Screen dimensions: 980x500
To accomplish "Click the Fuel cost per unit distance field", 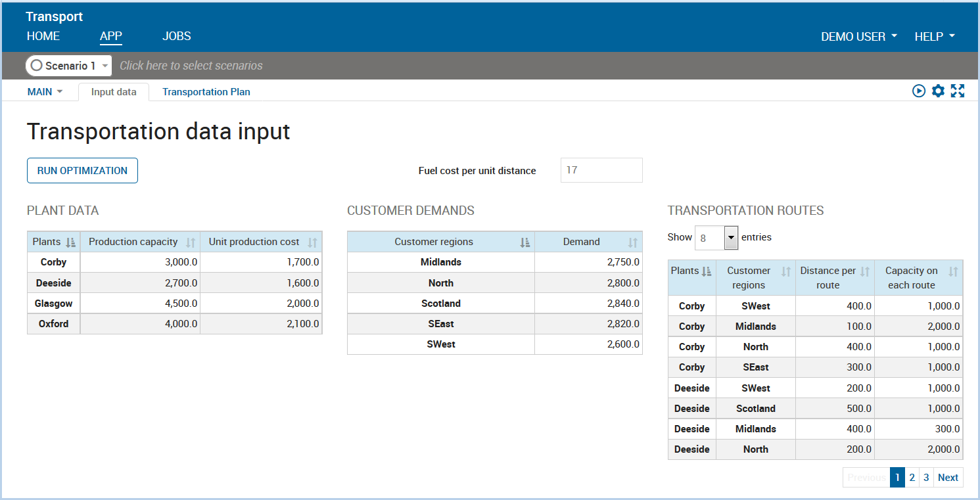I will pyautogui.click(x=601, y=170).
